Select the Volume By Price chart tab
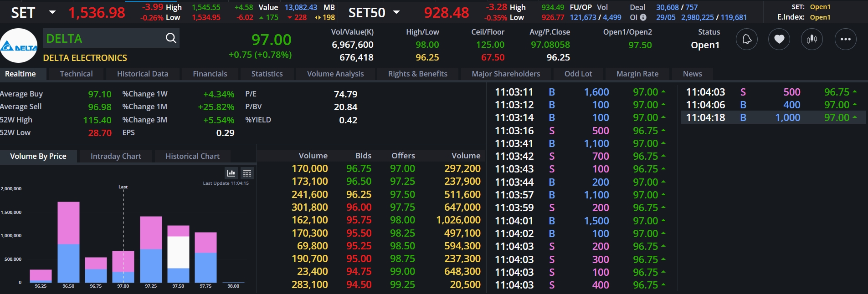This screenshot has width=868, height=294. [38, 156]
